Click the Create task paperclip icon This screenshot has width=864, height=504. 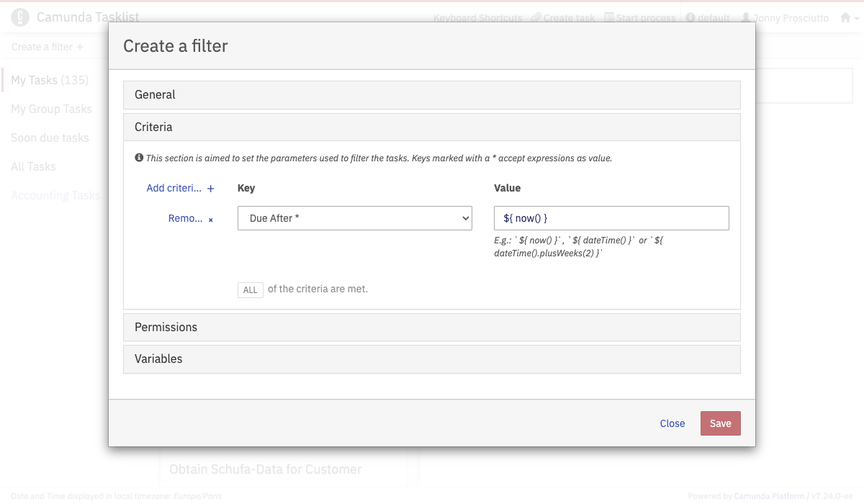[536, 18]
